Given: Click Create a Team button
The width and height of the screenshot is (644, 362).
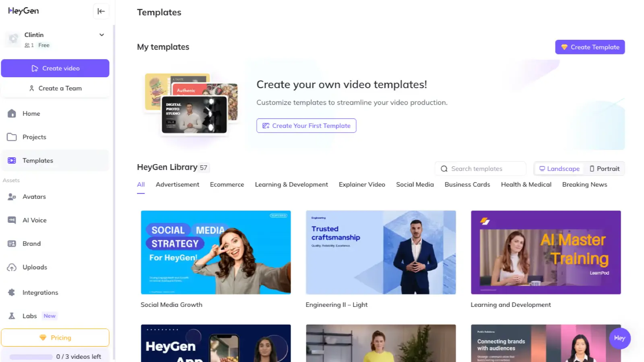Looking at the screenshot, I should [55, 88].
